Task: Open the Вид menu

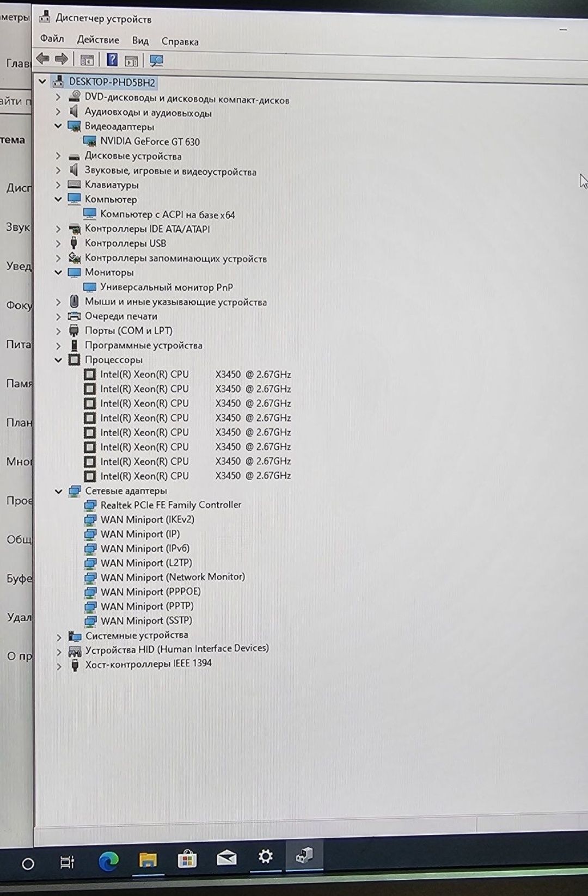Action: tap(140, 41)
